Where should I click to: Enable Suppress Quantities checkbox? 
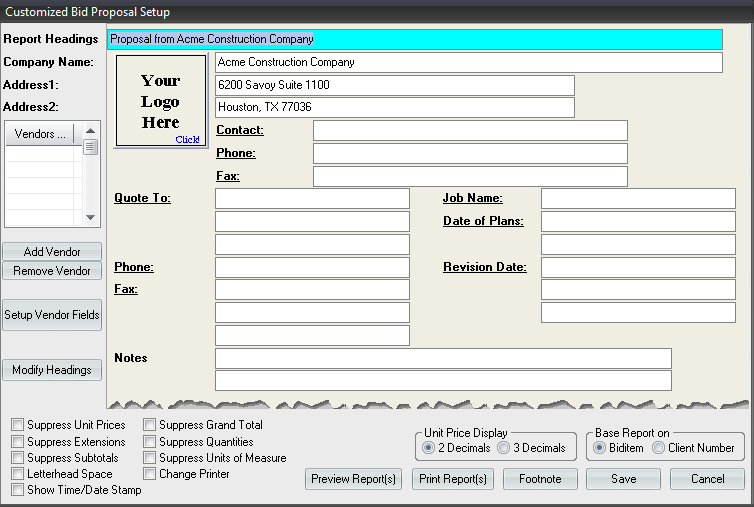pos(150,441)
